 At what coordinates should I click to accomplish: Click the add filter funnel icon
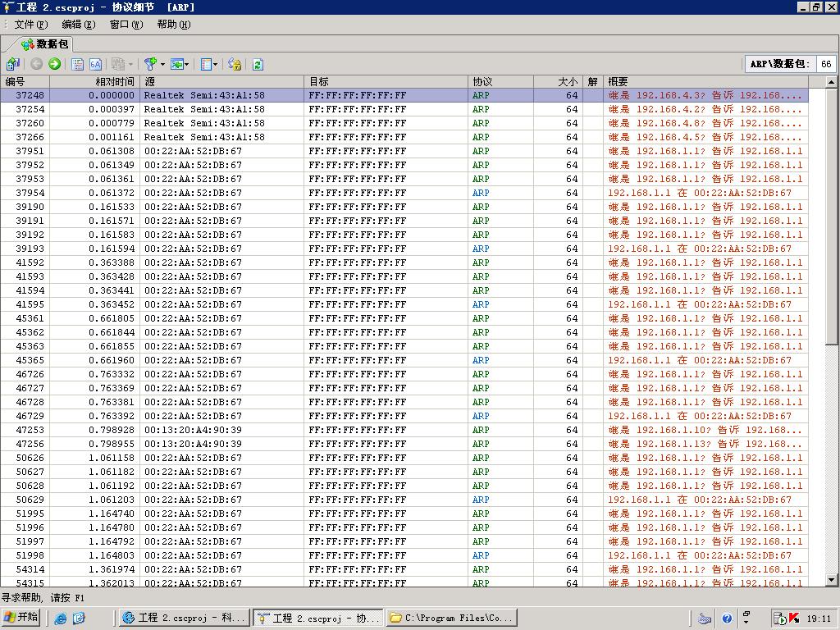(150, 64)
